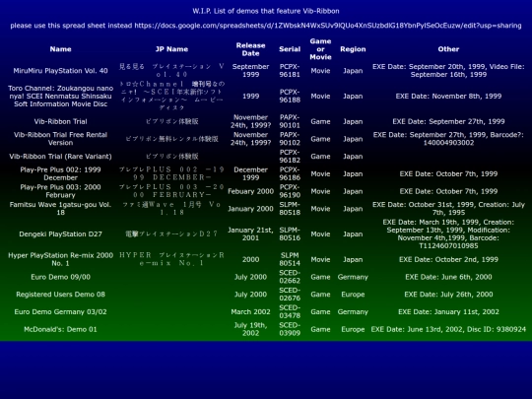Viewport: 532px width, 399px height.
Task: Click 'Germany' region in Euro Demo 09/00 row
Action: [x=353, y=277]
